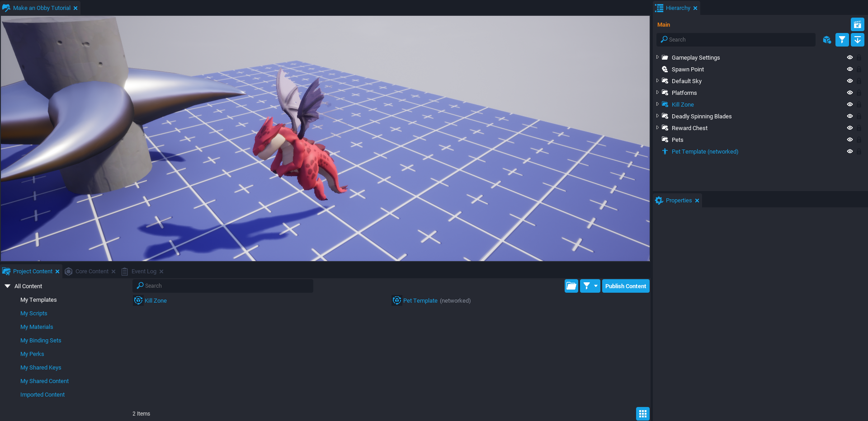Toggle visibility of Deadly Spinning Blades
Image resolution: width=868 pixels, height=421 pixels.
click(849, 117)
